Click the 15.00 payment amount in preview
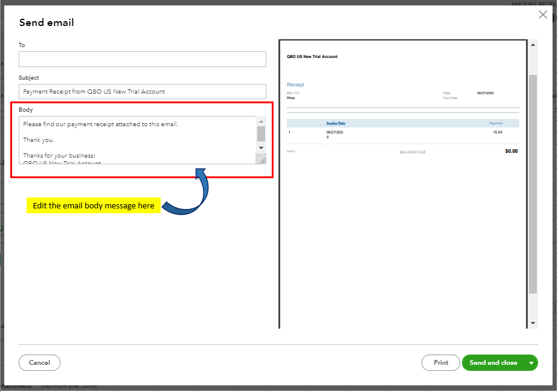This screenshot has width=558, height=392. point(498,132)
